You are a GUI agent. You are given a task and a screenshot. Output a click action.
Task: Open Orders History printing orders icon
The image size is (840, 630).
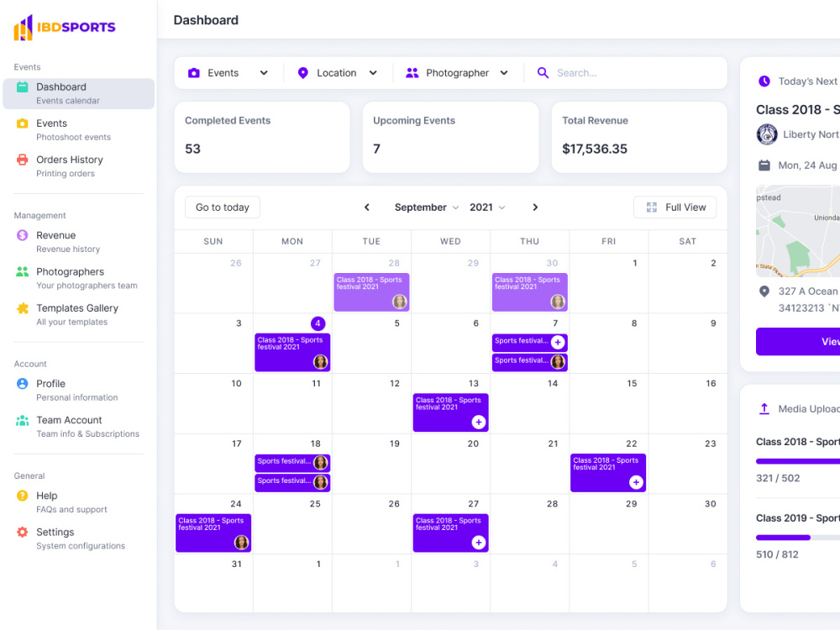click(x=23, y=160)
